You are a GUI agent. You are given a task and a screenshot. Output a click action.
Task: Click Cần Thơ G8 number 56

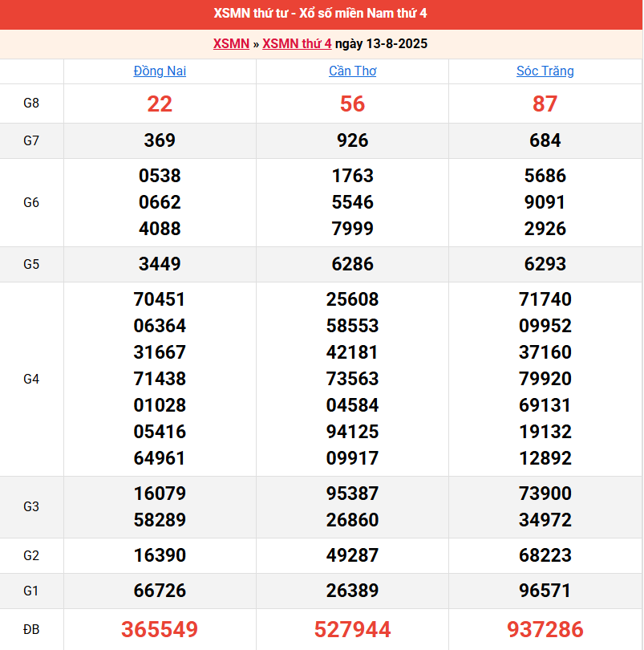[x=352, y=104]
